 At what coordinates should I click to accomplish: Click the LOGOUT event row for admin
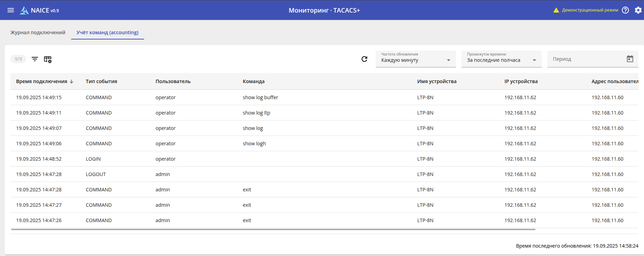point(96,174)
